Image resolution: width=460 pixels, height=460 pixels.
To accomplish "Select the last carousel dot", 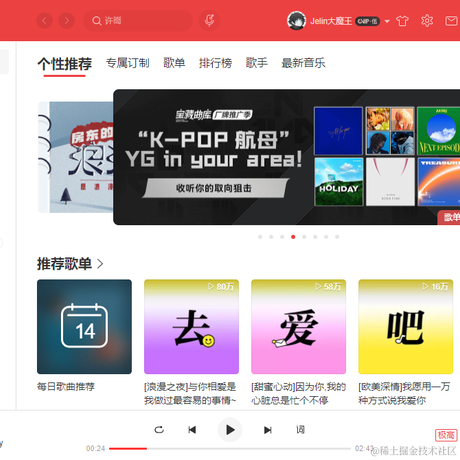I will click(x=337, y=237).
